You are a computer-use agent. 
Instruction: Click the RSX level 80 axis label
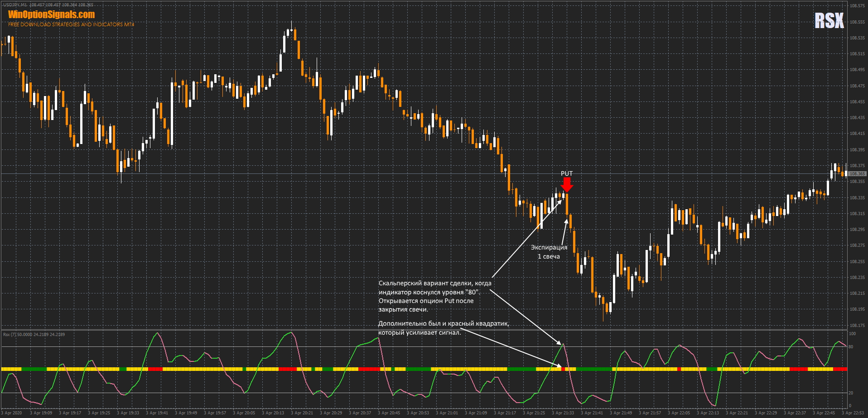click(x=851, y=347)
